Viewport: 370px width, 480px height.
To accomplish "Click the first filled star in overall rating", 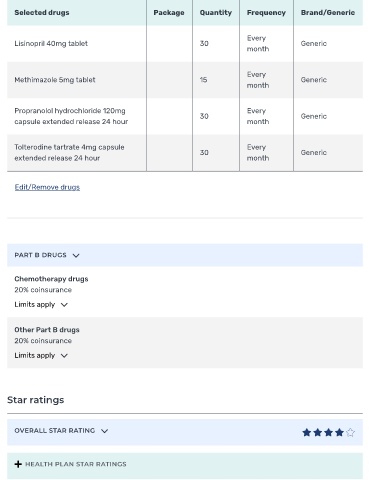I will 307,432.
